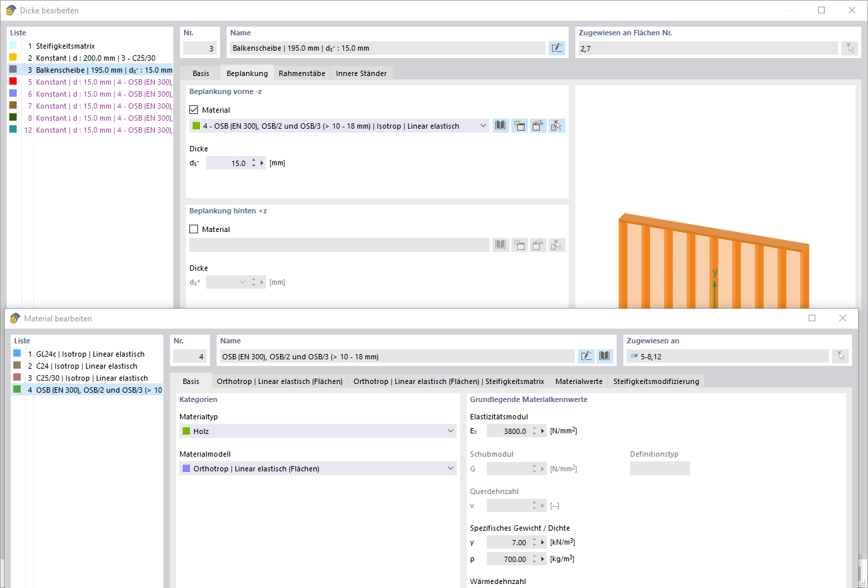Uncheck Material checkbox under Beplankung vorne
The image size is (868, 588).
[x=194, y=110]
